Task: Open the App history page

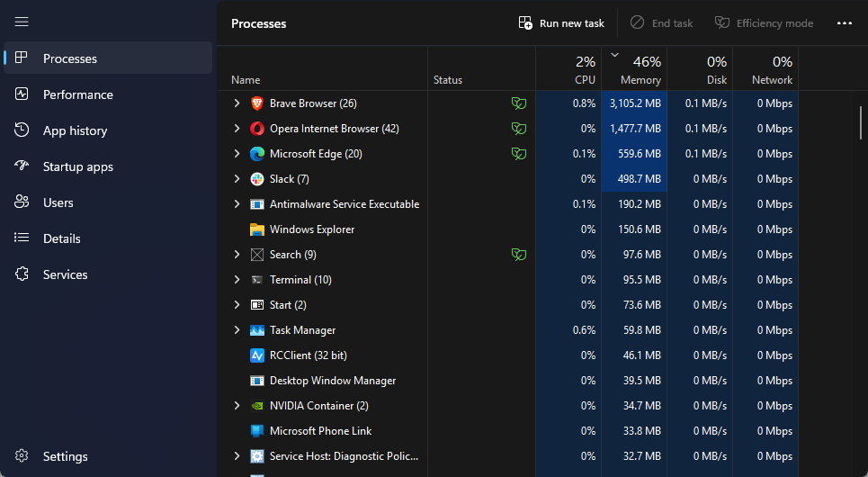Action: 108,130
